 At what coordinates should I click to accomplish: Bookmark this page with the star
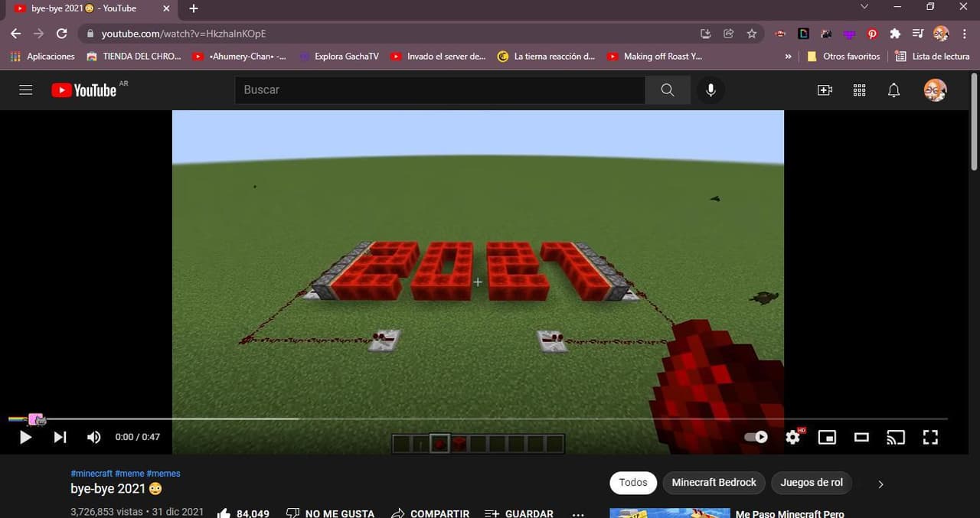[752, 34]
